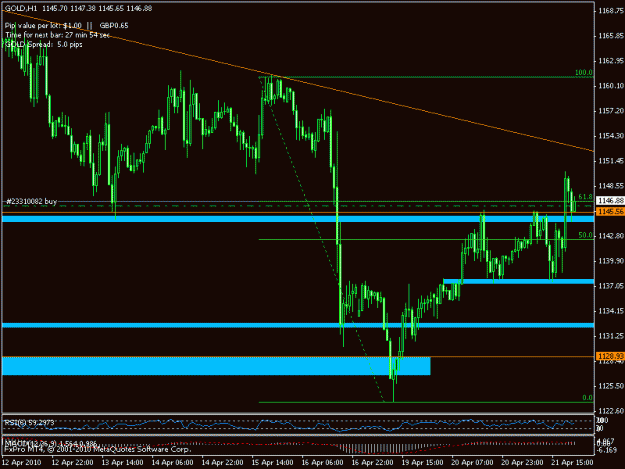Click the '14 Apr 06:00' time label

point(172,463)
